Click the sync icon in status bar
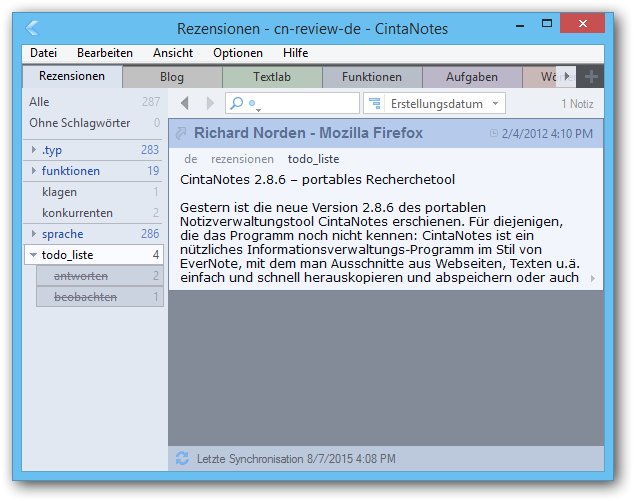Viewport: 634px width, 501px height. [182, 458]
